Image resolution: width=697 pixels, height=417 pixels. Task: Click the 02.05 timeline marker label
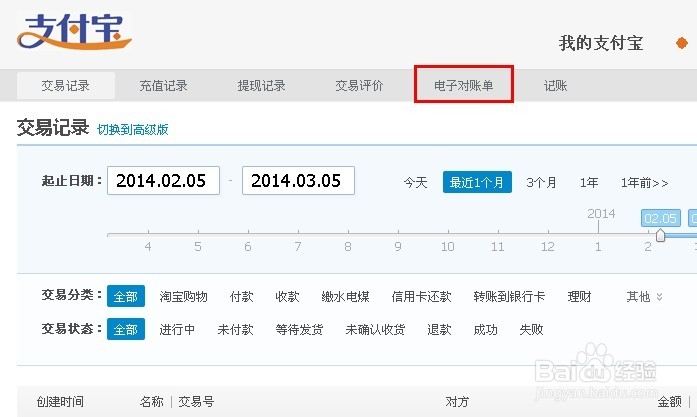(x=660, y=218)
